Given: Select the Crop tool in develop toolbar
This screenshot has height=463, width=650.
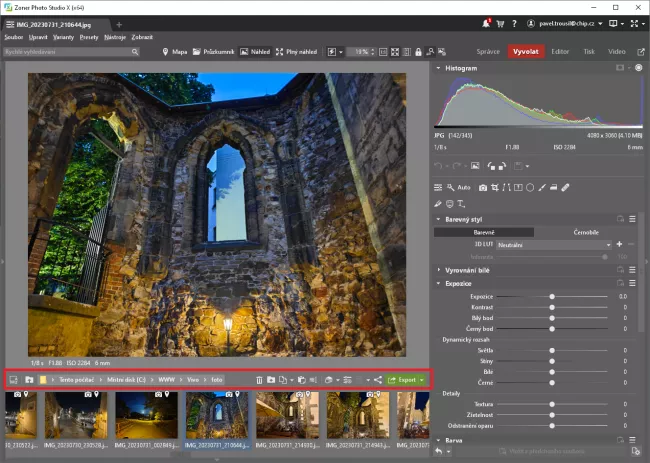Looking at the screenshot, I should [495, 187].
